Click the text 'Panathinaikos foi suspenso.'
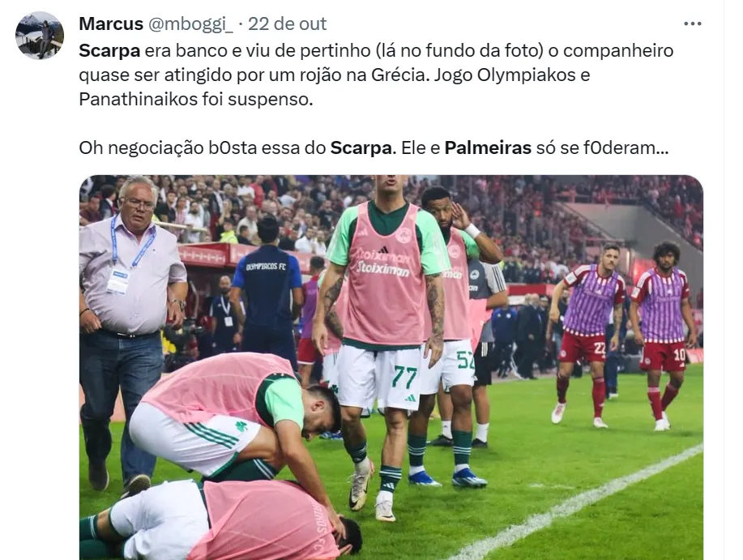 tap(196, 100)
